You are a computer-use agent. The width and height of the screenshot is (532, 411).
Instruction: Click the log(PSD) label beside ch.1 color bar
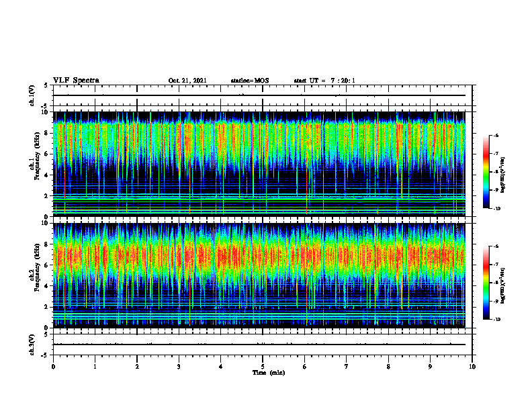(503, 175)
